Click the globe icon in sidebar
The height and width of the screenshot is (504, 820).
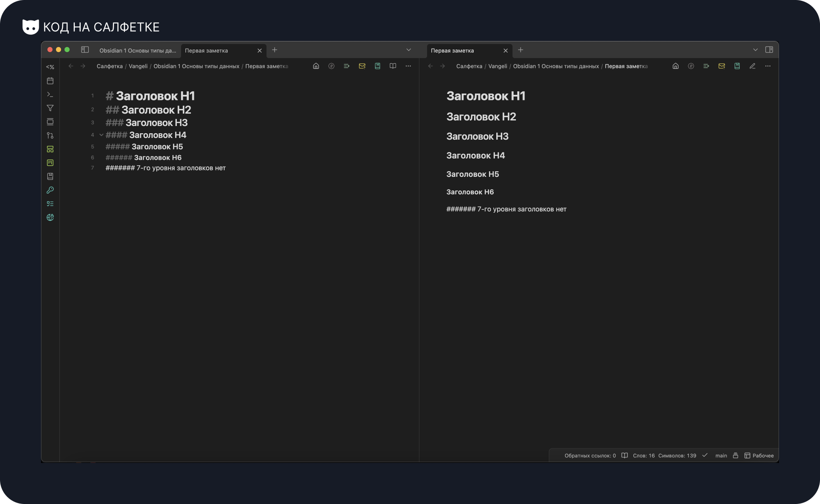[50, 217]
